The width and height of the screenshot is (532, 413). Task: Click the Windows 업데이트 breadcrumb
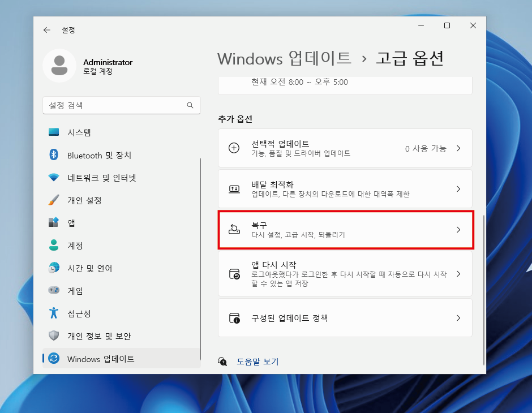coord(284,58)
